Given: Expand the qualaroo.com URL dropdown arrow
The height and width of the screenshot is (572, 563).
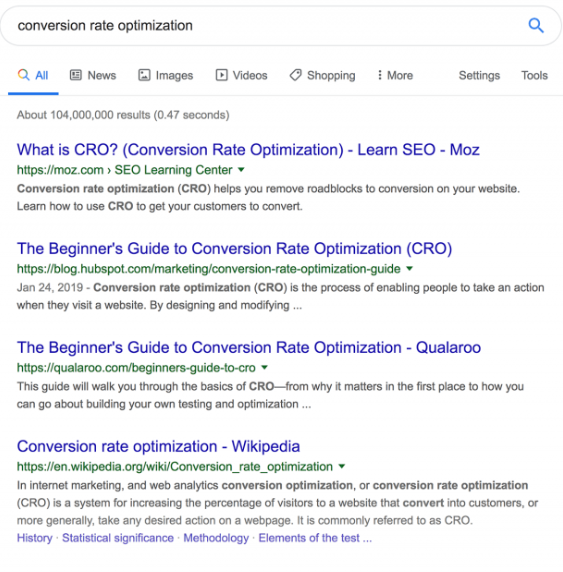Looking at the screenshot, I should [x=265, y=367].
